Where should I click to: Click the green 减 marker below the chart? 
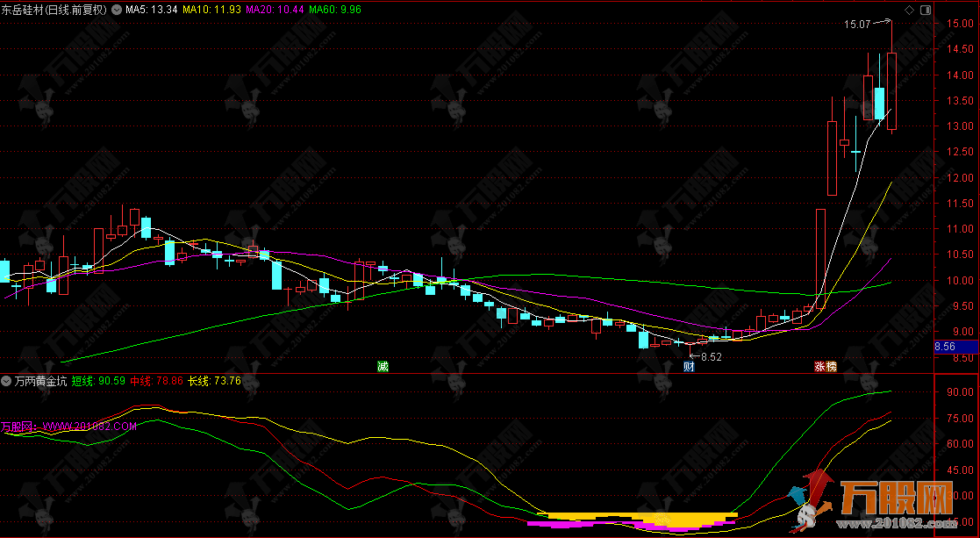pyautogui.click(x=383, y=365)
